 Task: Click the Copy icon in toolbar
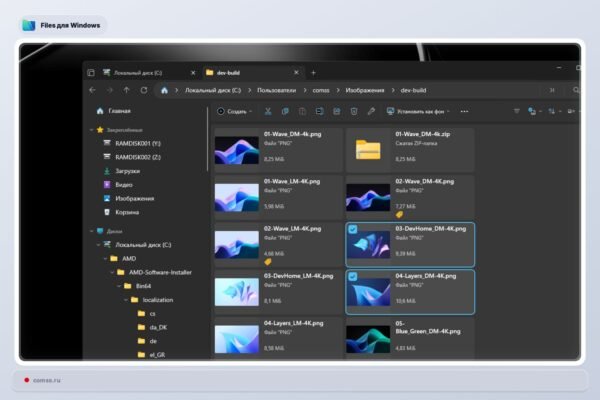[x=285, y=111]
